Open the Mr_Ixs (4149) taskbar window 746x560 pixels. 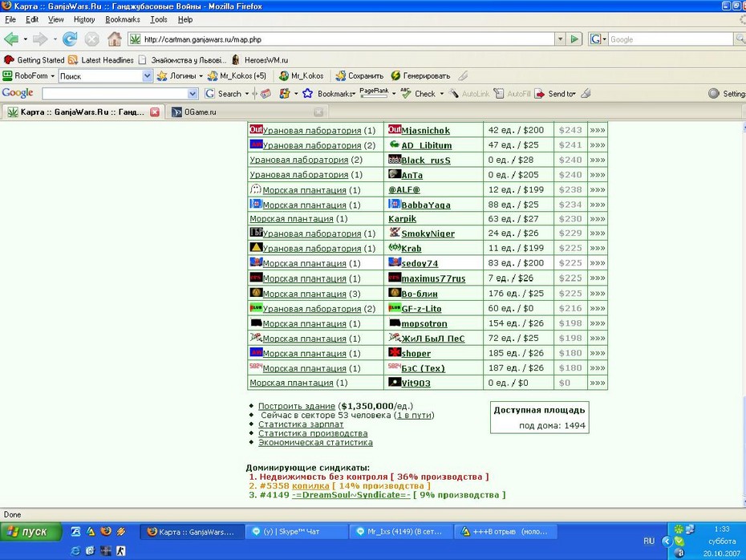coord(402,532)
